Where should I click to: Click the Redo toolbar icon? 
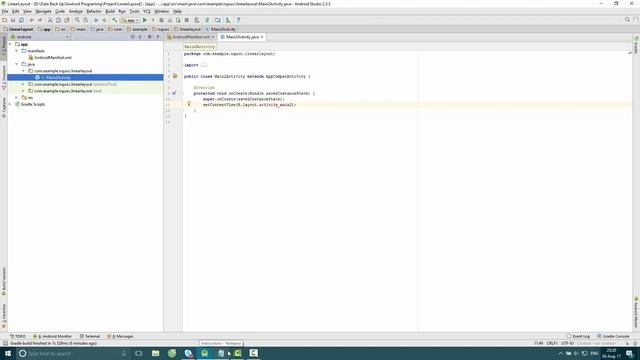[40, 20]
